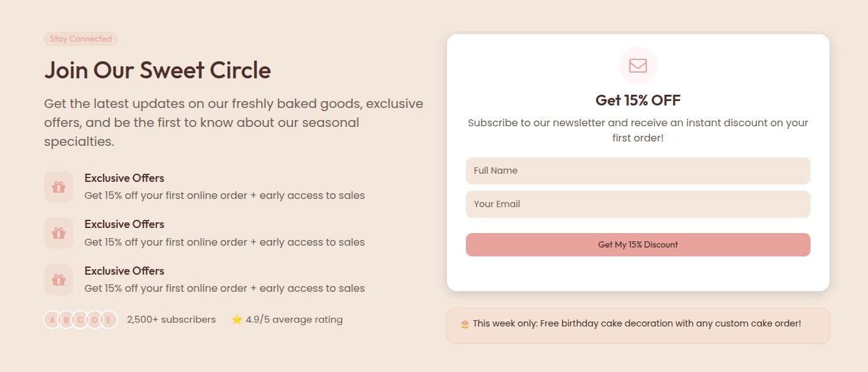
Task: Click the topmost gift icon
Action: pos(59,187)
